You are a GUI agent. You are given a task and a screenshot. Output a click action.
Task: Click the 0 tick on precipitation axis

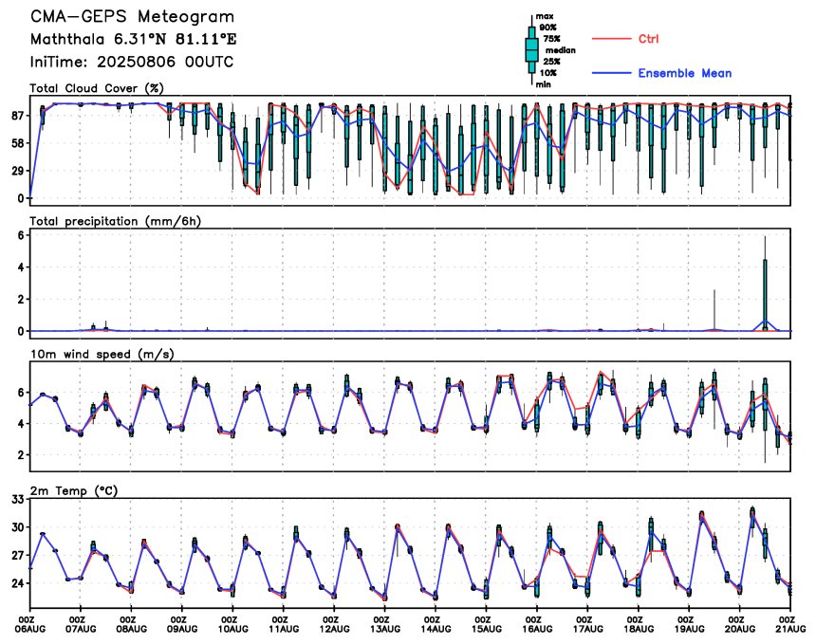21,331
